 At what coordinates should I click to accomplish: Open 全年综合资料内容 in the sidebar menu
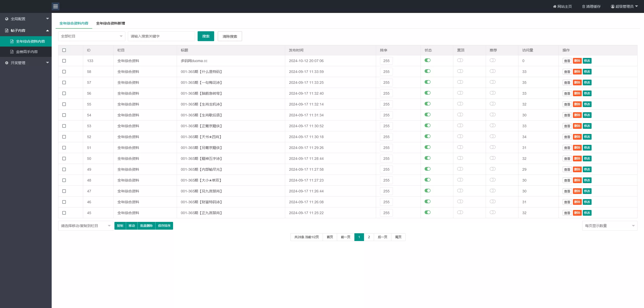30,41
